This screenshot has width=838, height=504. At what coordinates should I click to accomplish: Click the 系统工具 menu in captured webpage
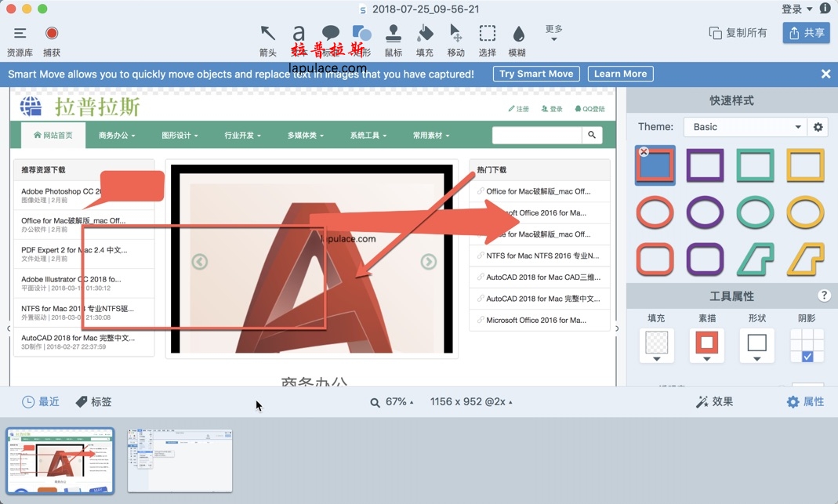click(368, 136)
